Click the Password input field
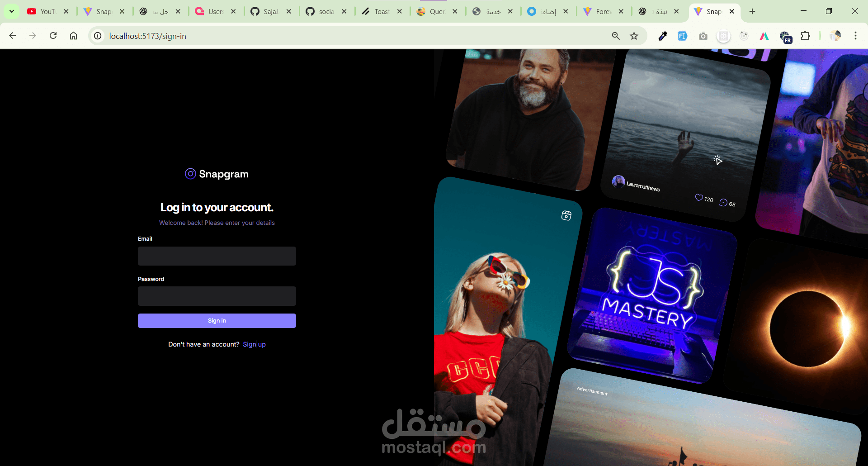This screenshot has width=868, height=466. (x=217, y=296)
